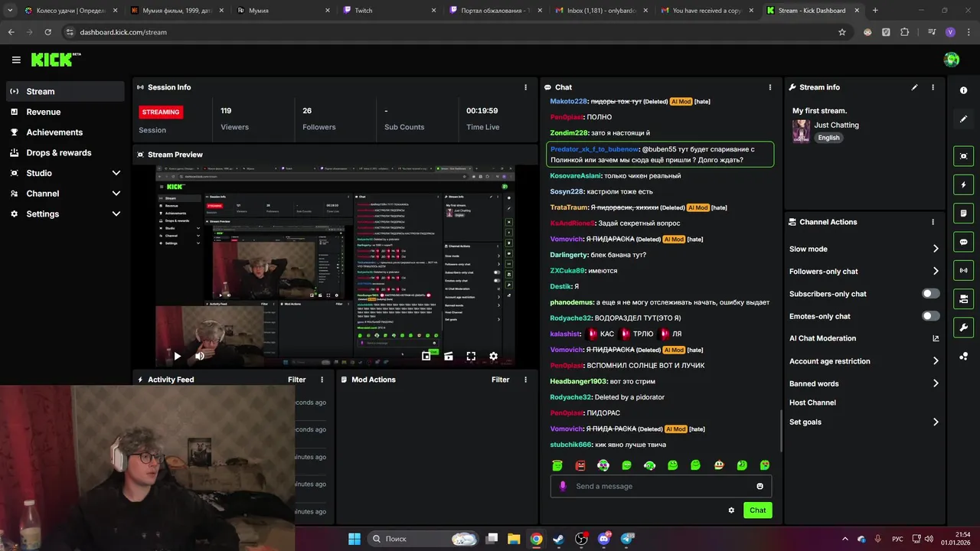980x551 pixels.
Task: Open AI Chat Moderation external link icon
Action: coord(936,338)
